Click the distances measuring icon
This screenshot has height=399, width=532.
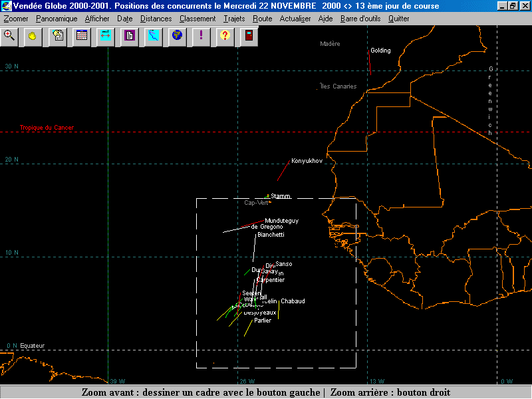(x=106, y=36)
